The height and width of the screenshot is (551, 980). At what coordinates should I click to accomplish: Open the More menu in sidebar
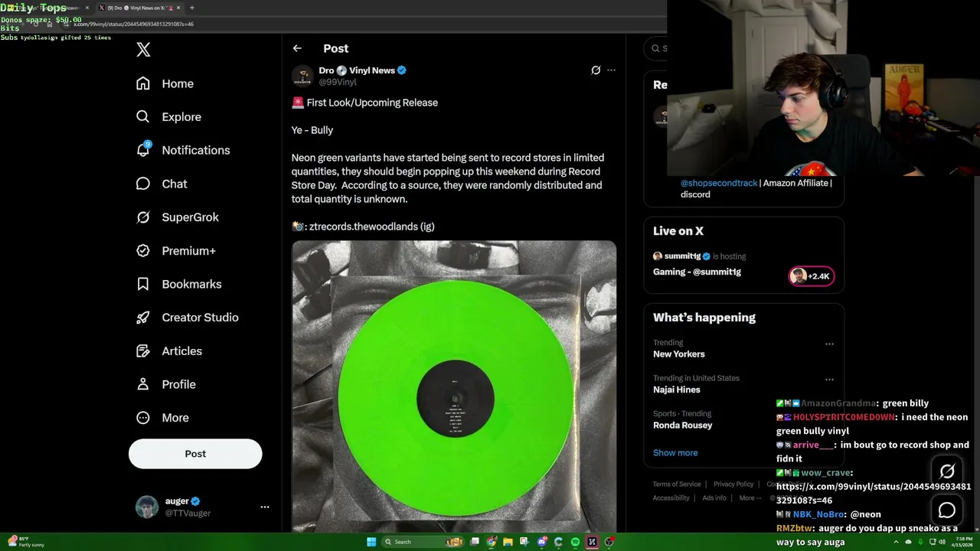click(x=162, y=418)
